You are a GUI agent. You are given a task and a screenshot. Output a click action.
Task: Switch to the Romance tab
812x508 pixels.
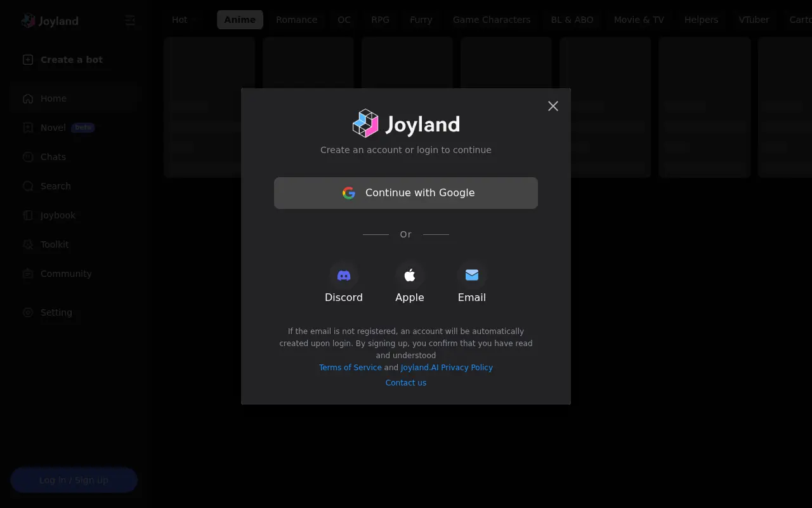(x=296, y=20)
